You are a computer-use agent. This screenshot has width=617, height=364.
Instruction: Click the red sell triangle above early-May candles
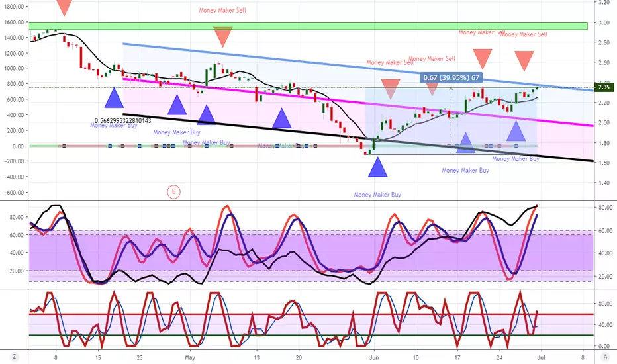pos(222,37)
